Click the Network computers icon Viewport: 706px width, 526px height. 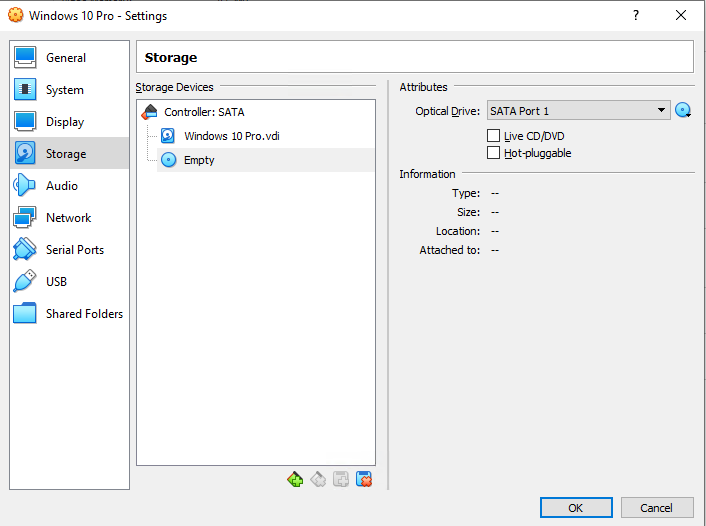click(24, 217)
